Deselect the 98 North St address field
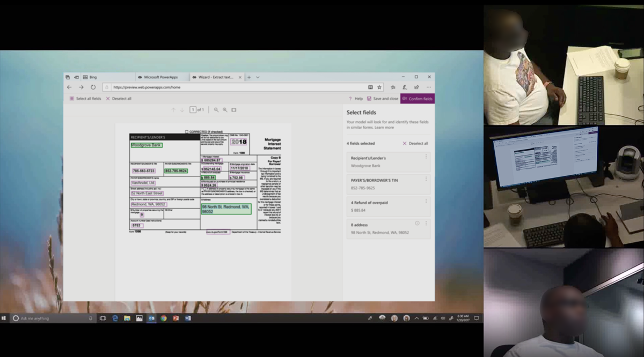This screenshot has width=644, height=357. [226, 209]
